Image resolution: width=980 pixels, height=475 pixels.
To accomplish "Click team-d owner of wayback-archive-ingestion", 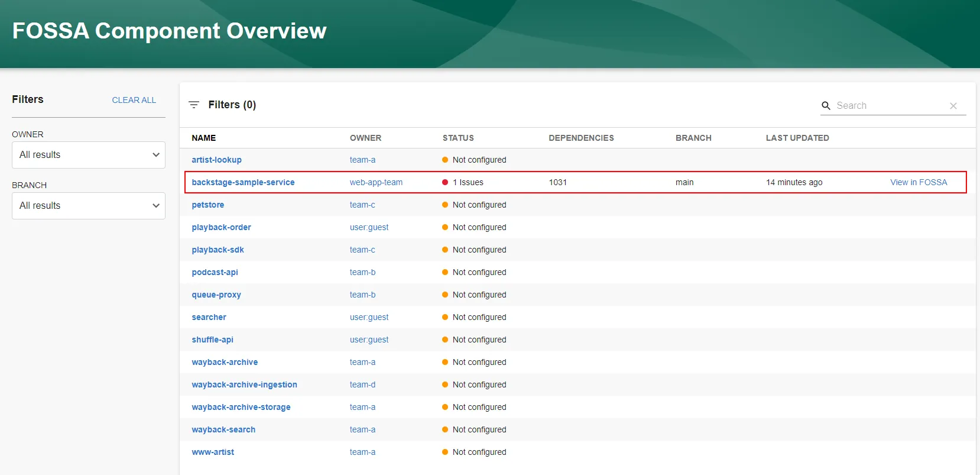I will [362, 384].
